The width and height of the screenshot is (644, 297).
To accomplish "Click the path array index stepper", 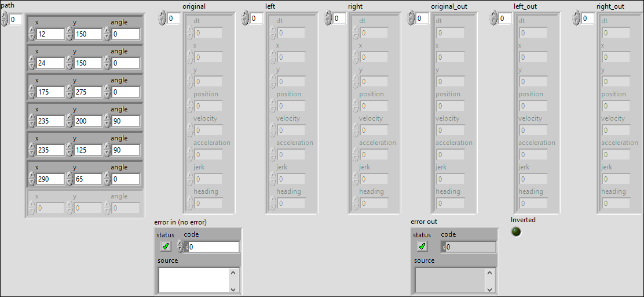I will pyautogui.click(x=5, y=20).
